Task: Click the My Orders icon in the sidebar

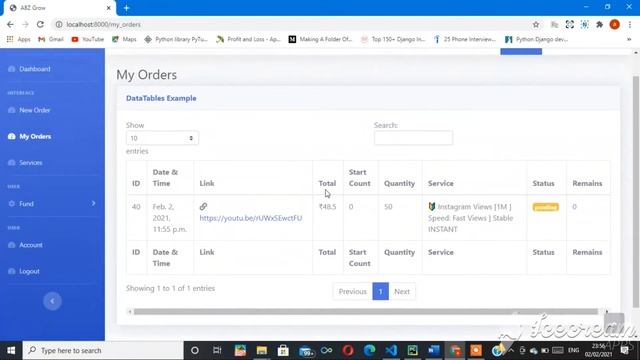Action: point(11,136)
